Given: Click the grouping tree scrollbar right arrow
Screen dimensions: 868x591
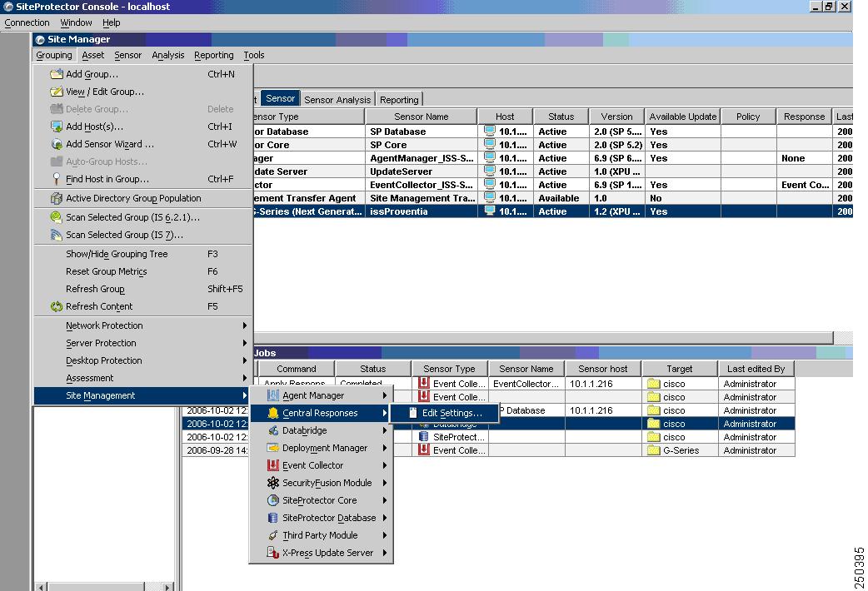Looking at the screenshot, I should pyautogui.click(x=168, y=587).
